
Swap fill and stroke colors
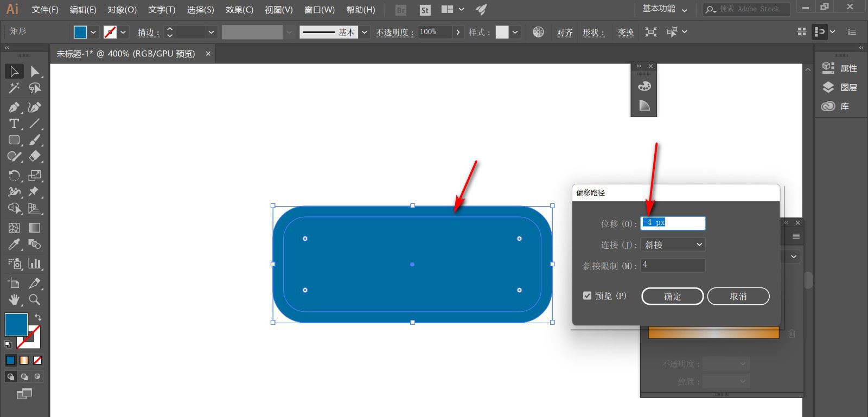click(37, 317)
